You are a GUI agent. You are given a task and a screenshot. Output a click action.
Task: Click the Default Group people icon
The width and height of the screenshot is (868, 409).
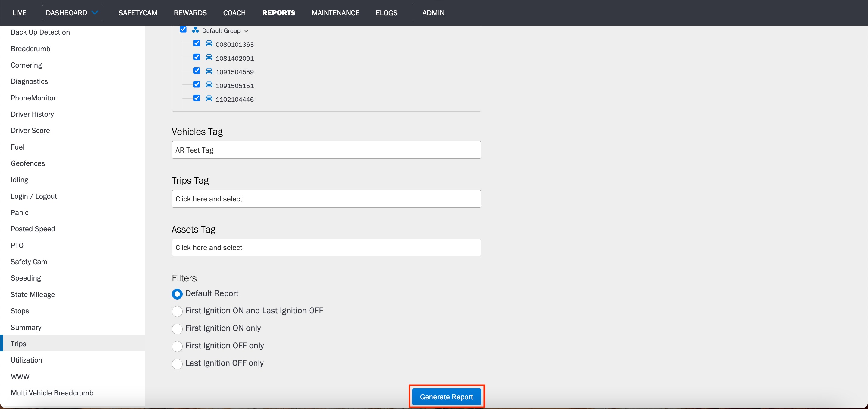pyautogui.click(x=195, y=30)
